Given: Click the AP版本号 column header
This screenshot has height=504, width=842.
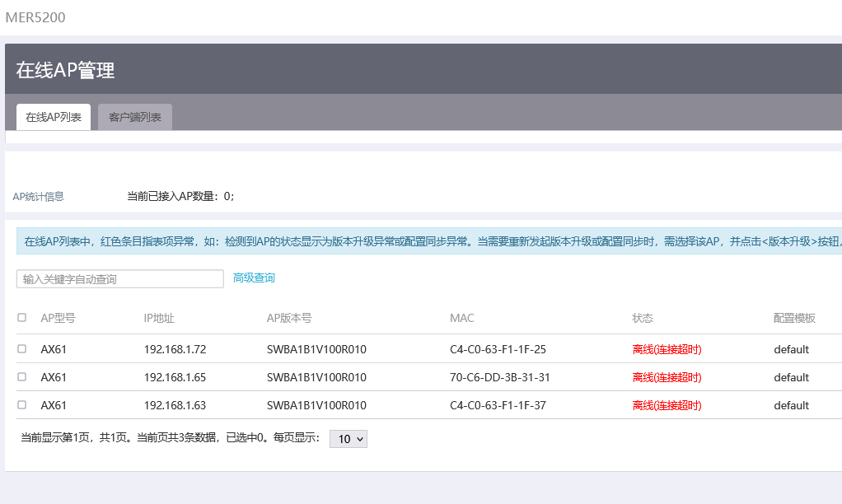Looking at the screenshot, I should pos(289,318).
